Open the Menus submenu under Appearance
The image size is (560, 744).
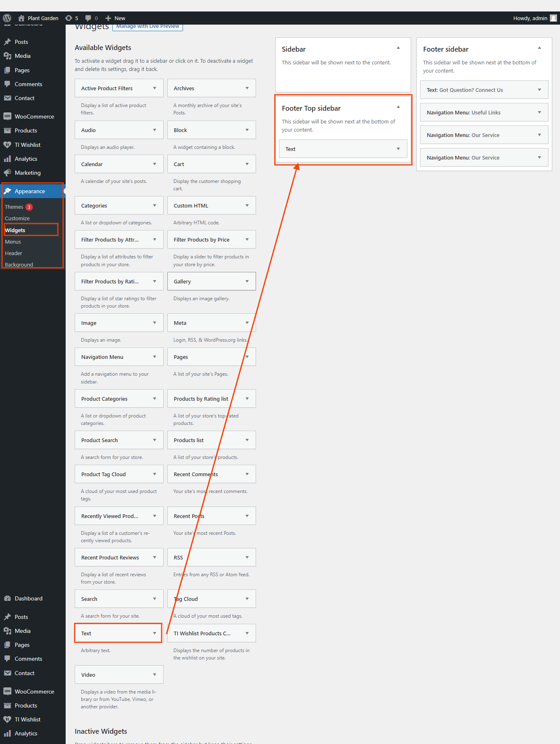[13, 242]
